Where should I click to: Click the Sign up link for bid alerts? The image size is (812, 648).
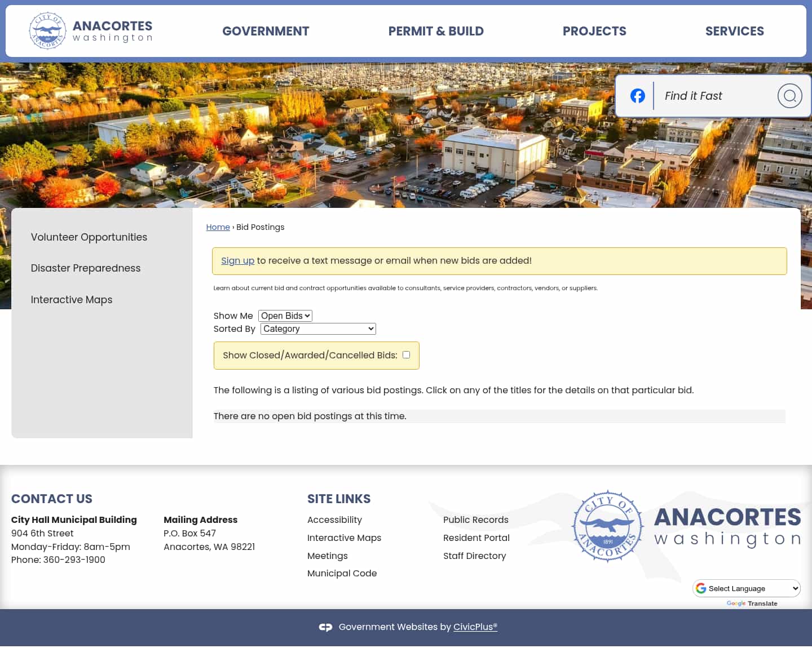coord(237,260)
